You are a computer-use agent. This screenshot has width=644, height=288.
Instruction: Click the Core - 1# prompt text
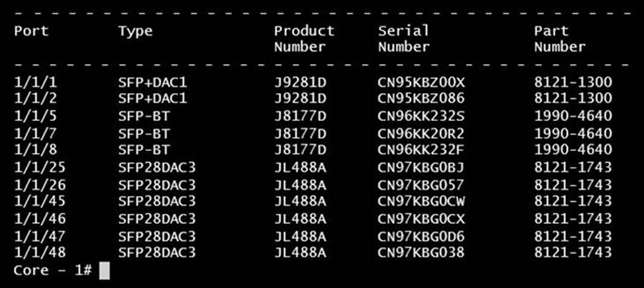pyautogui.click(x=52, y=270)
